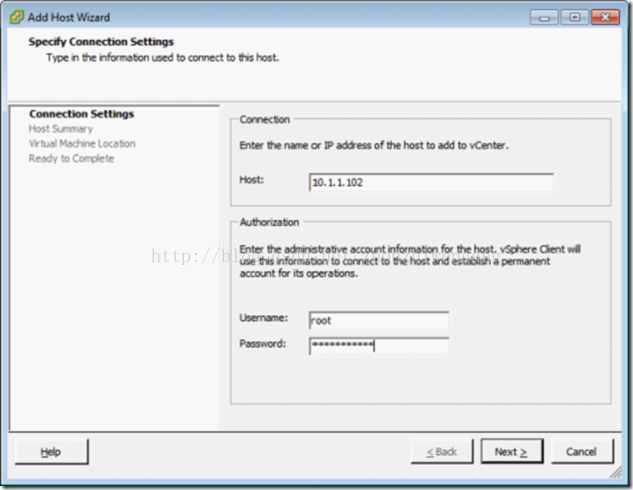Select the Connection Settings step
The width and height of the screenshot is (633, 490).
coord(82,114)
